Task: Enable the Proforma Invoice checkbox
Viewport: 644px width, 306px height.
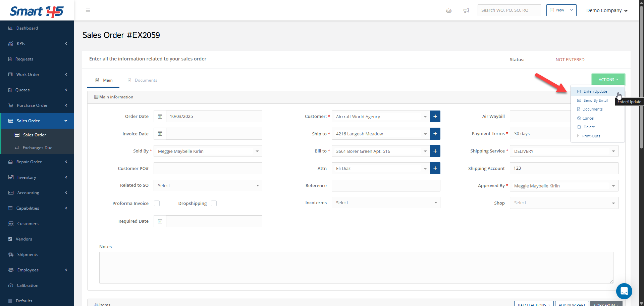Action: [x=157, y=204]
